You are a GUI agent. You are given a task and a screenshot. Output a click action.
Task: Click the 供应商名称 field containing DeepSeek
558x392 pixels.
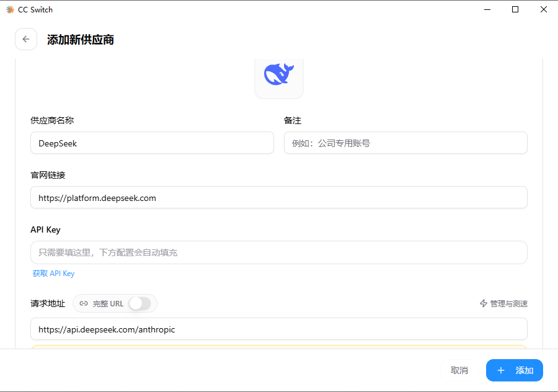pyautogui.click(x=153, y=143)
